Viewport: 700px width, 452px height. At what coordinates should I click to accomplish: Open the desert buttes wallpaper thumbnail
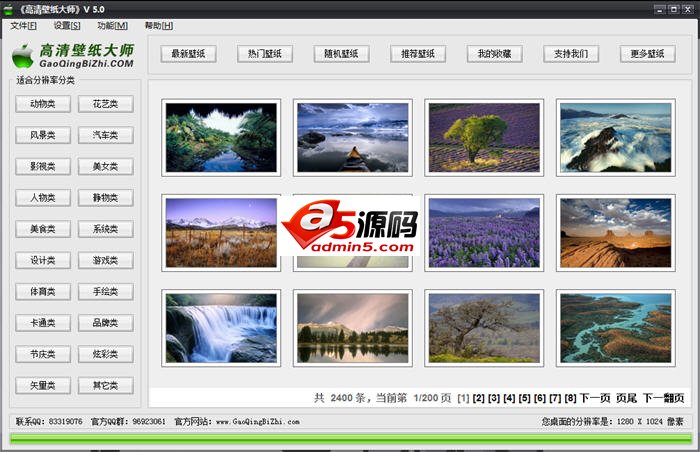click(x=616, y=233)
